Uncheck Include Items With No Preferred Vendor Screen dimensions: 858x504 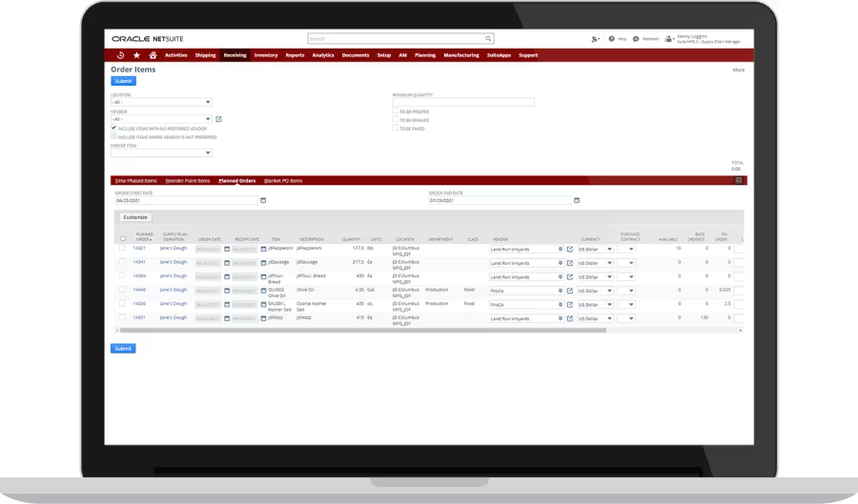114,128
